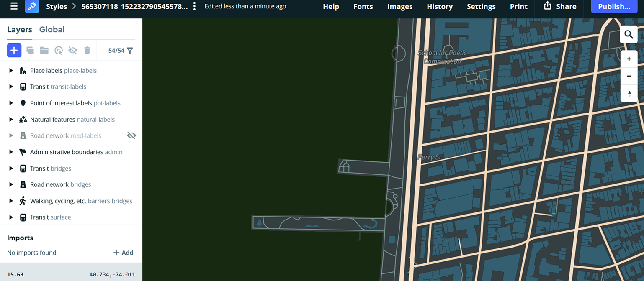644x281 pixels.
Task: Show the hidden road-labels layer
Action: (131, 135)
